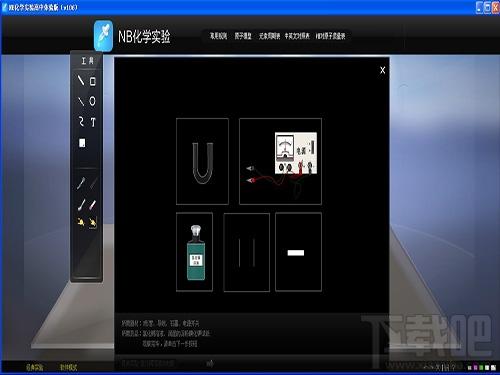Choose the two electrode rods thumbnail
500x375 pixels.
point(247,252)
